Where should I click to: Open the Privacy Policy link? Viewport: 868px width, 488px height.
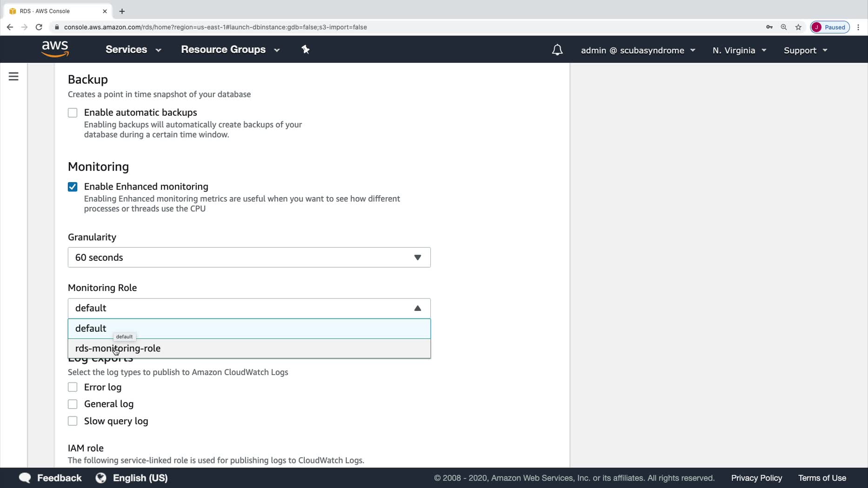click(756, 478)
